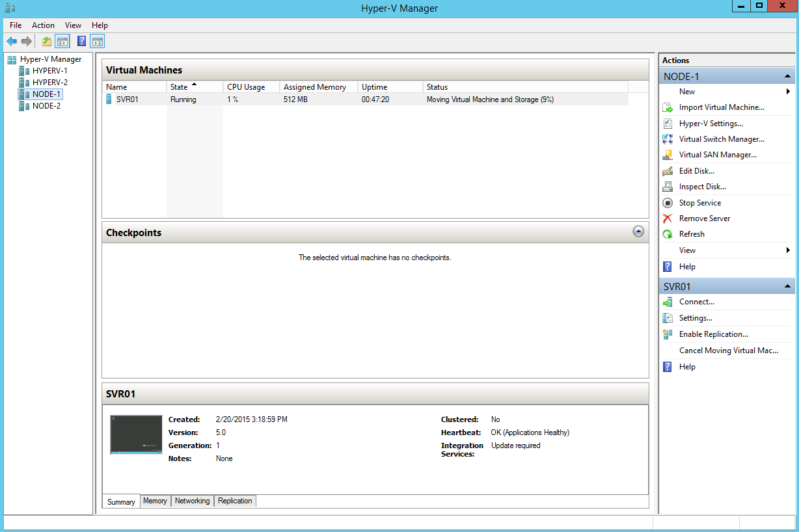Click the Moving Virtual Machine and Storage status
The width and height of the screenshot is (799, 532).
click(x=490, y=100)
